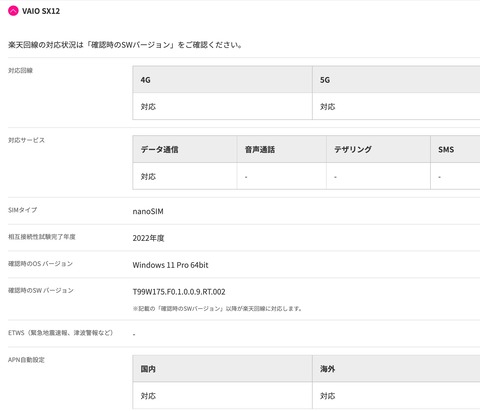Image resolution: width=480 pixels, height=411 pixels.
Task: Click the 対応 cell under 4G
Action: click(222, 106)
